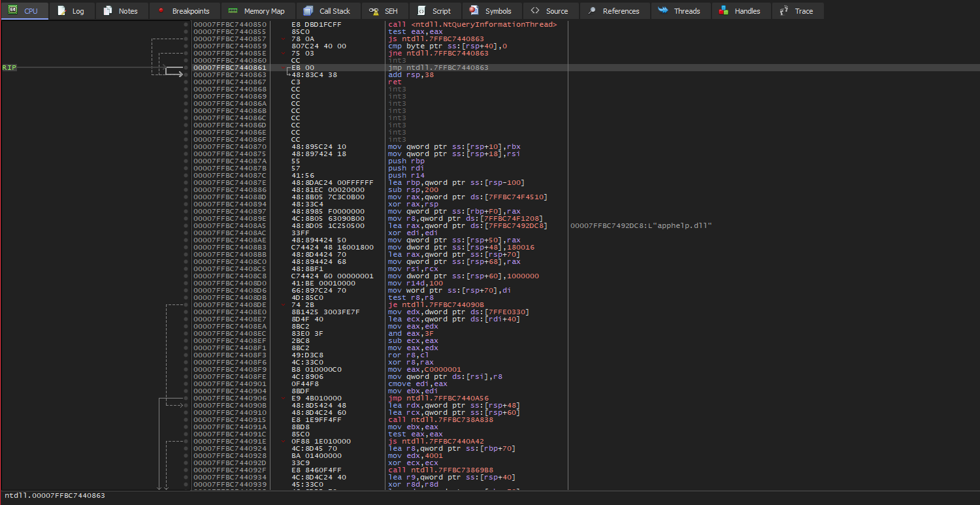Toggle breakpoint dot at address 00007FFBC7440867
Viewport: 980px width, 505px height.
click(186, 82)
